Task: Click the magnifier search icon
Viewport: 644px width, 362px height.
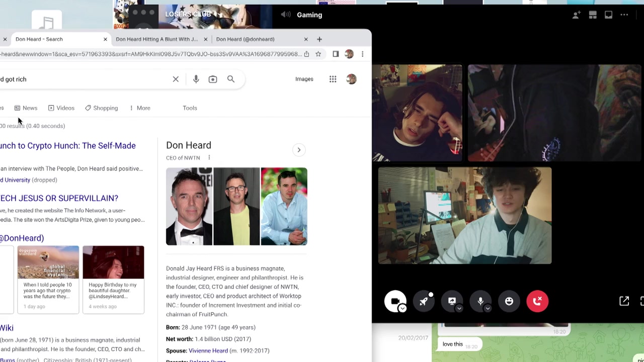Action: (231, 79)
